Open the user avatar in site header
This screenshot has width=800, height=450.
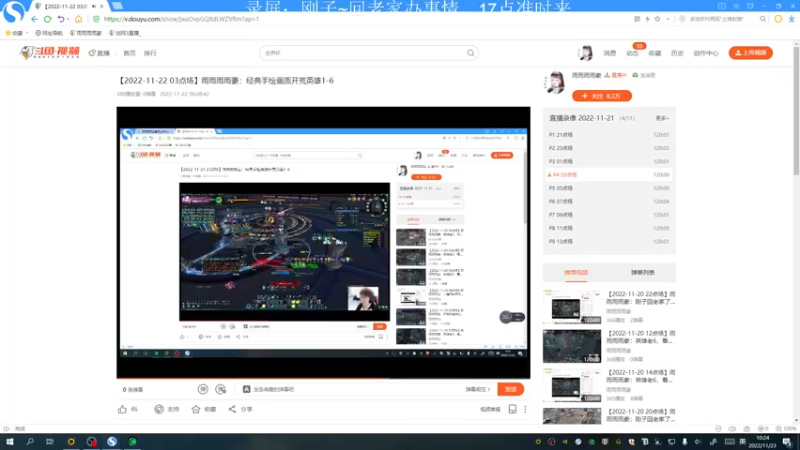coord(586,53)
